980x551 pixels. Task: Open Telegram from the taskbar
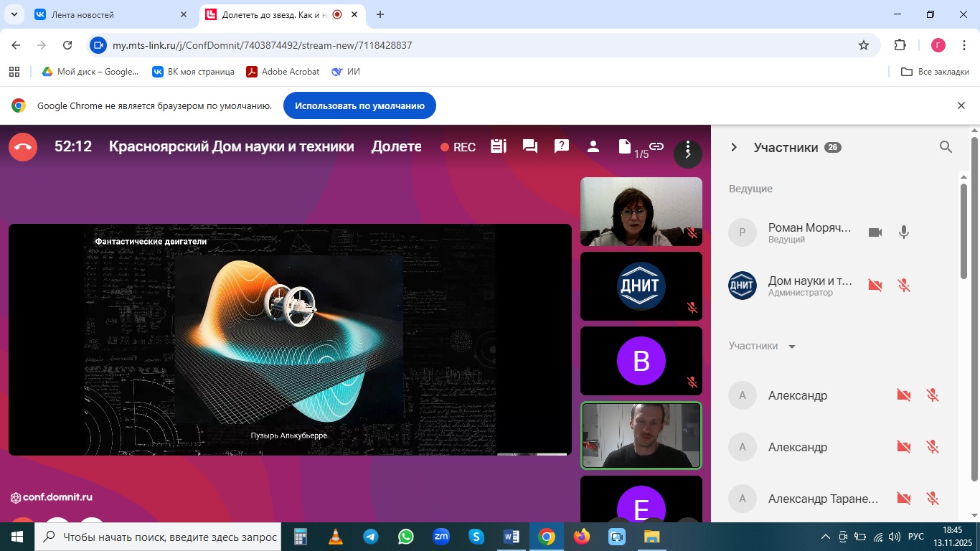[x=370, y=537]
